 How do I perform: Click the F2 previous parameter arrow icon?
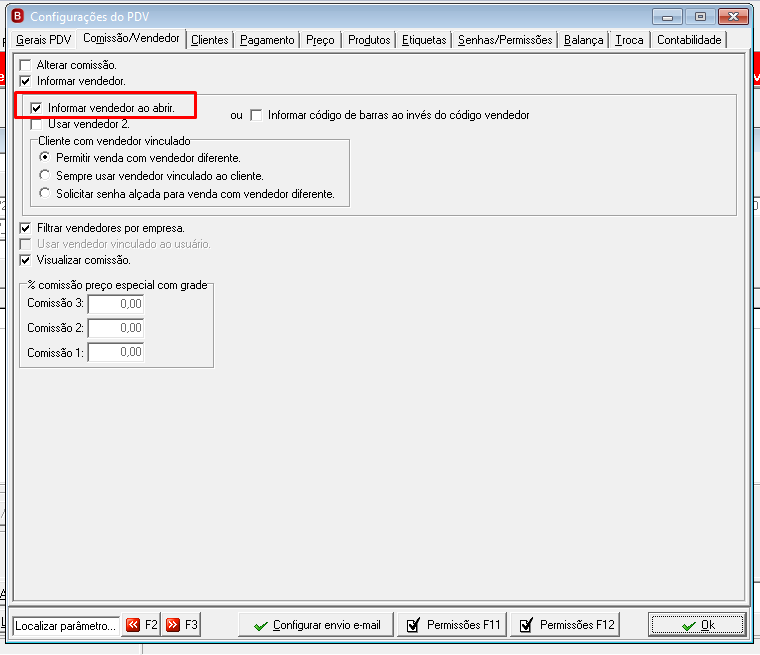133,624
